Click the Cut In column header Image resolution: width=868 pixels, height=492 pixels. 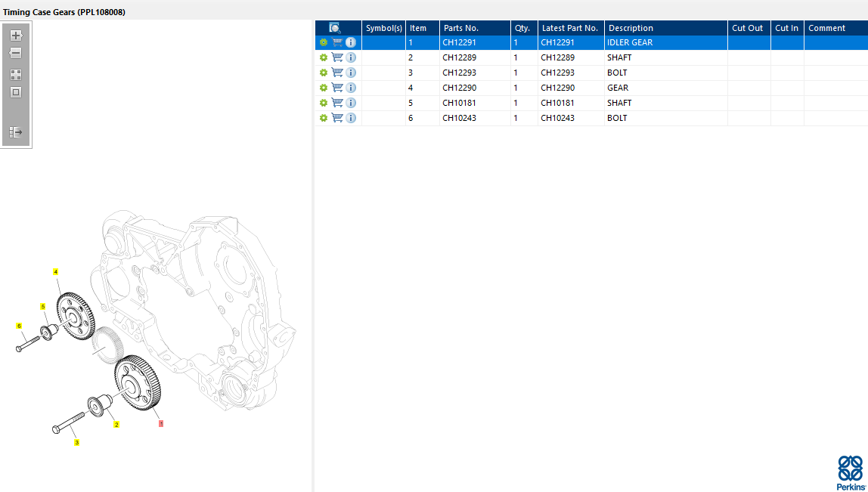787,28
